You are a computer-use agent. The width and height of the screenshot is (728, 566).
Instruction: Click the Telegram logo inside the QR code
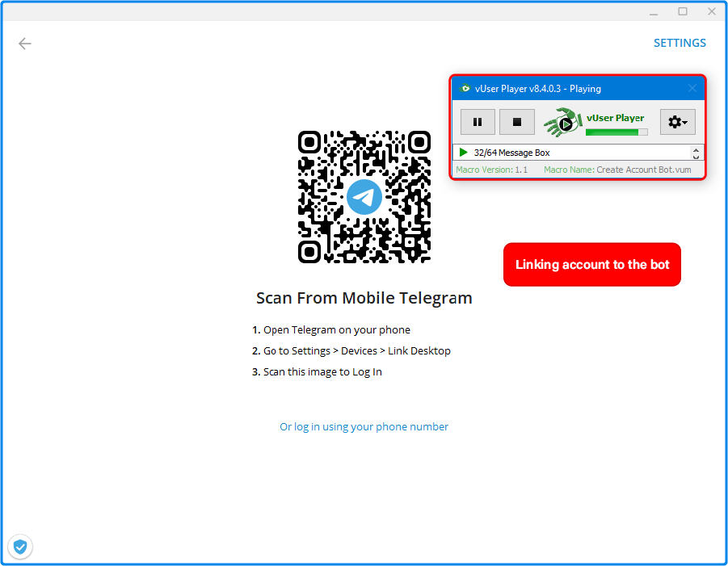(x=364, y=197)
